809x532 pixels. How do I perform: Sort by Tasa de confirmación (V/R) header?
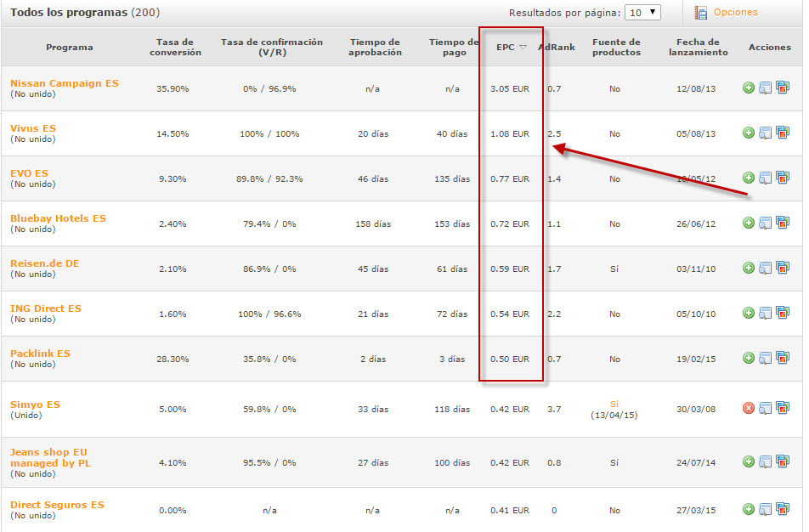pyautogui.click(x=272, y=47)
